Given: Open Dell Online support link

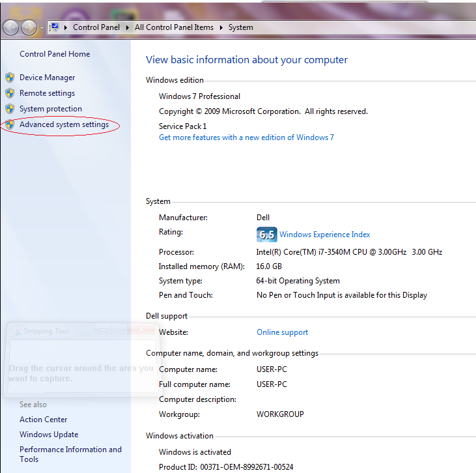Looking at the screenshot, I should point(283,332).
